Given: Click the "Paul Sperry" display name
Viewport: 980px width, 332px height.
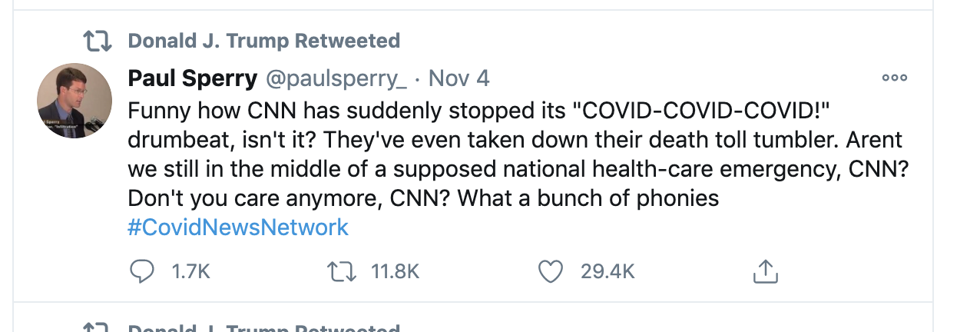Looking at the screenshot, I should (x=192, y=78).
